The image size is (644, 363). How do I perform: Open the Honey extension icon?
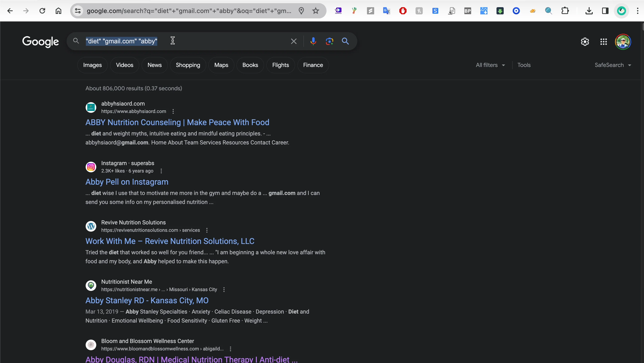pyautogui.click(x=419, y=11)
